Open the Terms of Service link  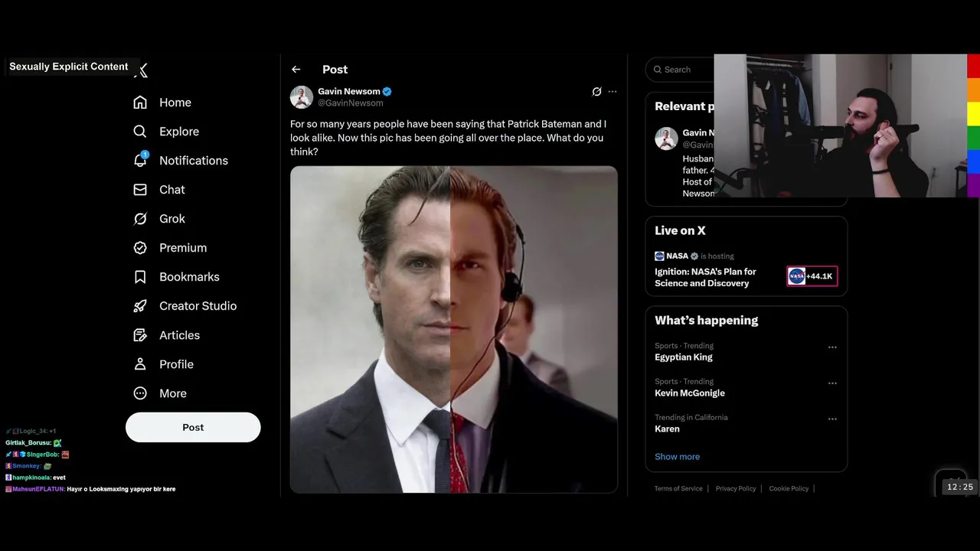click(678, 488)
